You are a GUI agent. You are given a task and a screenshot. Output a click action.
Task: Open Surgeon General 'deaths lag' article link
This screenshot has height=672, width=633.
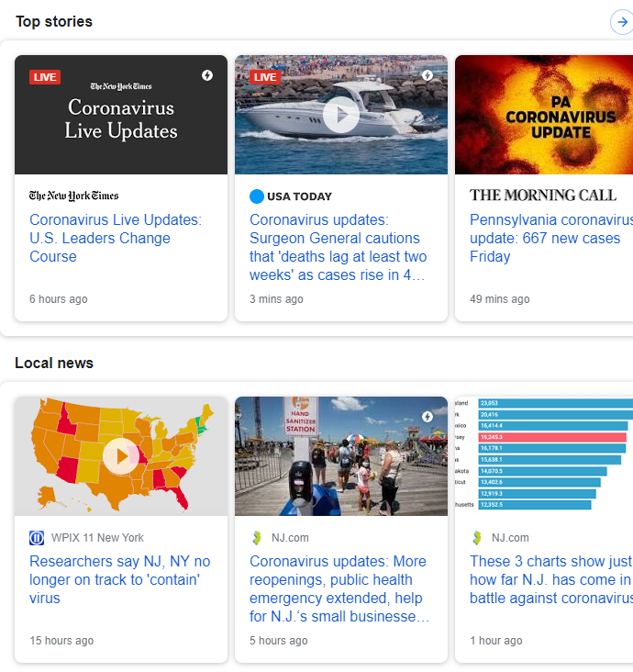point(338,248)
